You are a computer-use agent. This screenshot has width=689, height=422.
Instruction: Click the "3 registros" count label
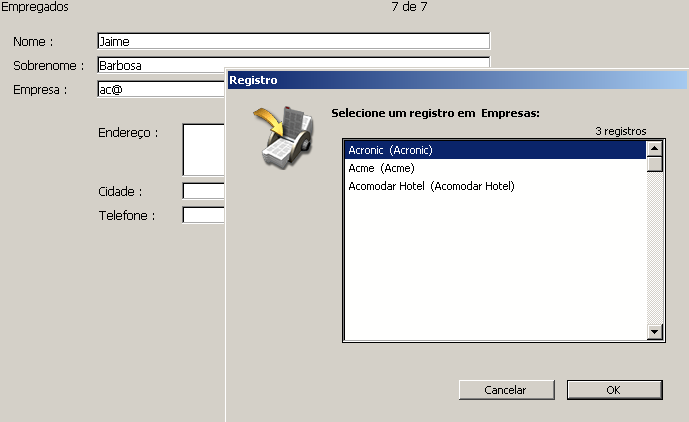[620, 131]
